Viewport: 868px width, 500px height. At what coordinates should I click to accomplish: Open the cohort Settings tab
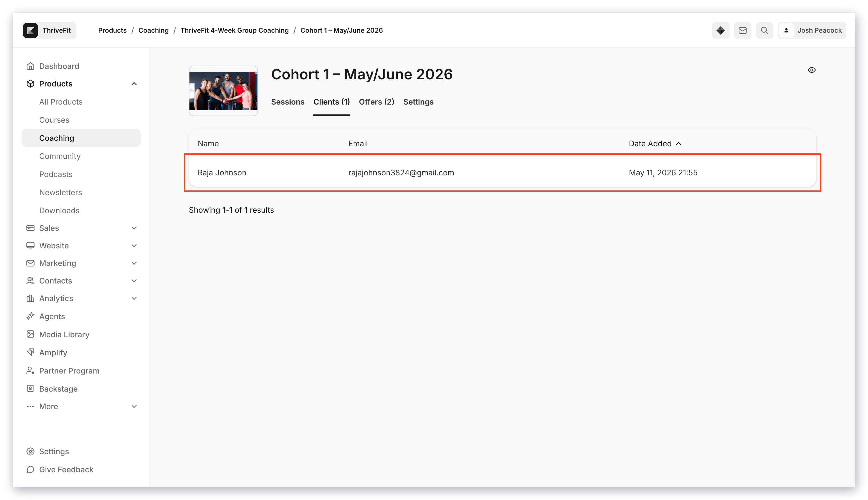[x=418, y=102]
